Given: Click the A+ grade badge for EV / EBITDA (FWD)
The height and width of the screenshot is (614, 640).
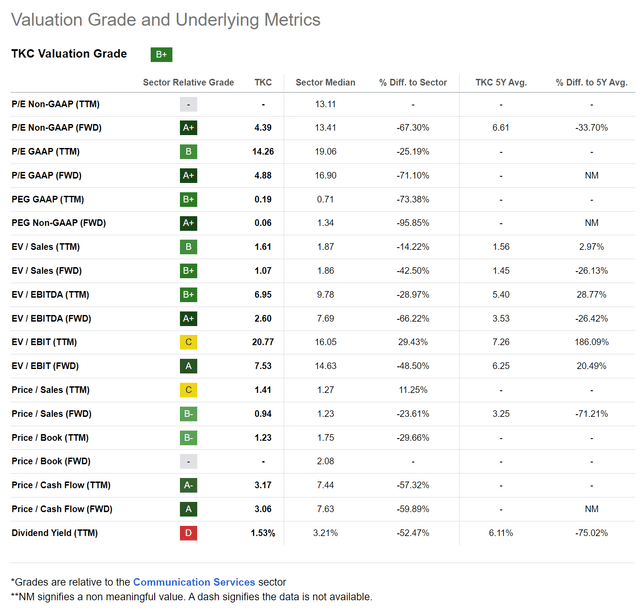Looking at the screenshot, I should 188,318.
